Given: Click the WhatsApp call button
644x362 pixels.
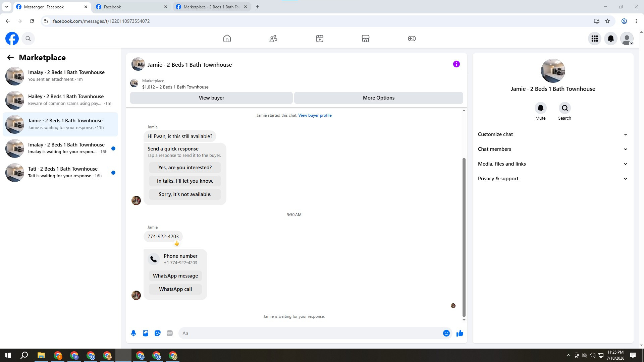Looking at the screenshot, I should point(175,289).
